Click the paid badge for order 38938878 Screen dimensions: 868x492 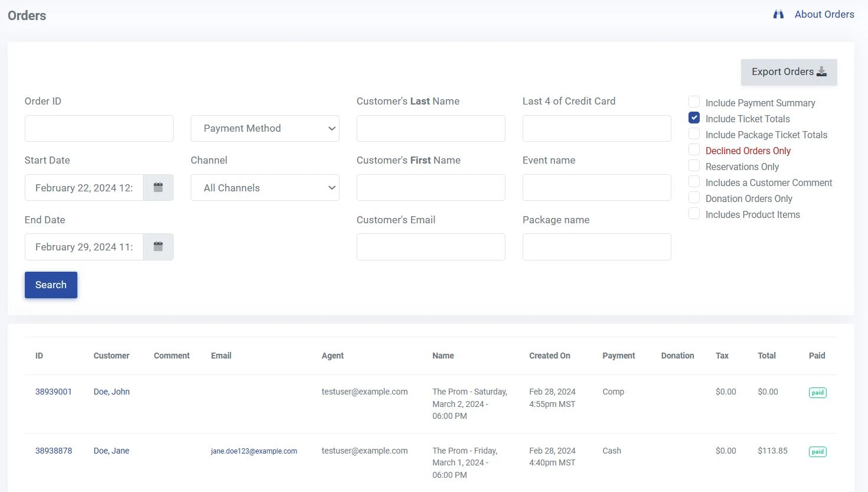[817, 452]
